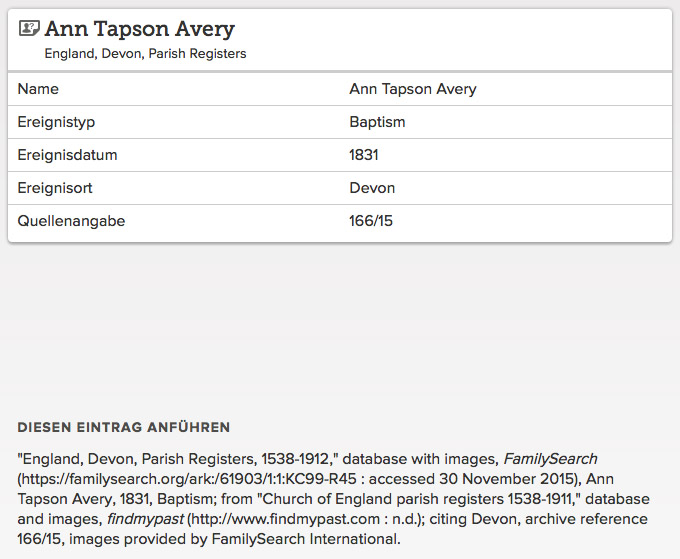Image resolution: width=680 pixels, height=559 pixels.
Task: Click the Baptism event type value
Action: 377,122
